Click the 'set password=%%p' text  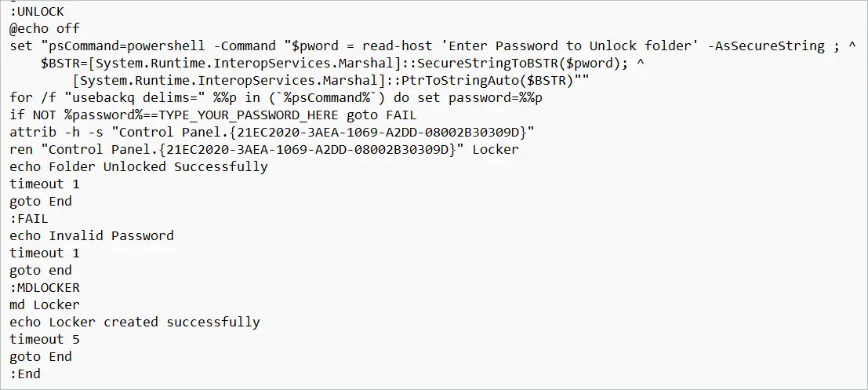click(483, 98)
